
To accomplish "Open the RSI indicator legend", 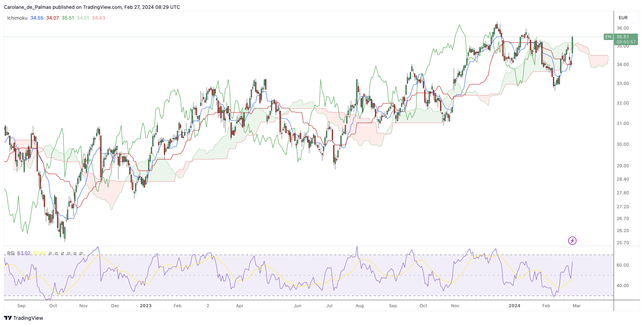I will click(x=11, y=253).
